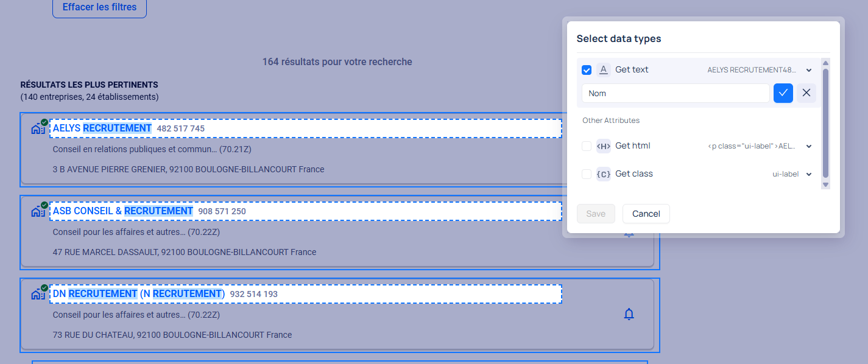868x364 pixels.
Task: Uncheck the Get text checkbox
Action: tap(586, 69)
